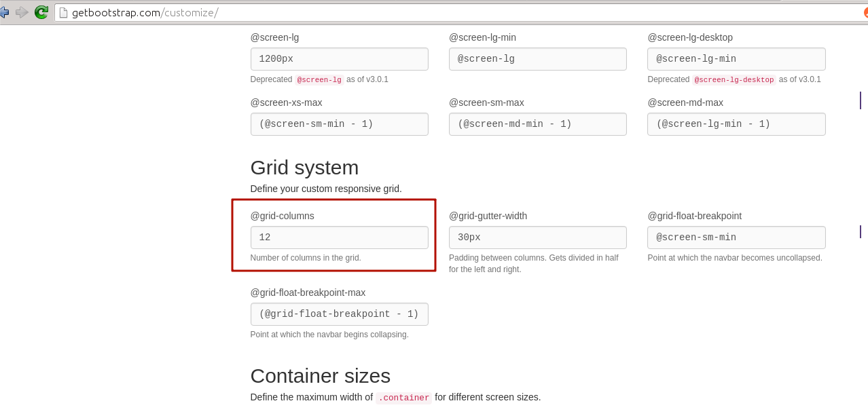Click into the @screen-lg-min field
This screenshot has width=868, height=416.
(537, 59)
